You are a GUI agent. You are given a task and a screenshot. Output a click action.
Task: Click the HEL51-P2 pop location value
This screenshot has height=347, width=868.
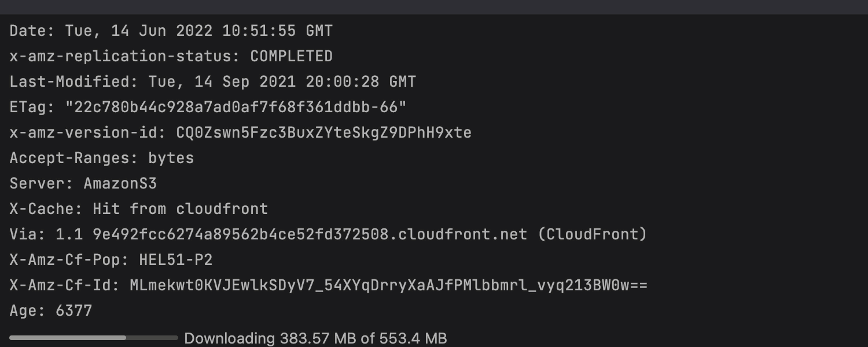176,260
